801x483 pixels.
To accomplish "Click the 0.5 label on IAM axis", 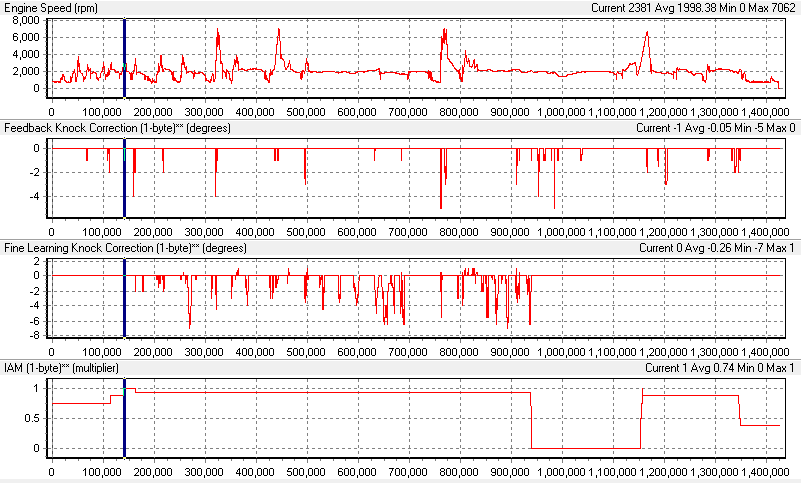I will click(31, 418).
